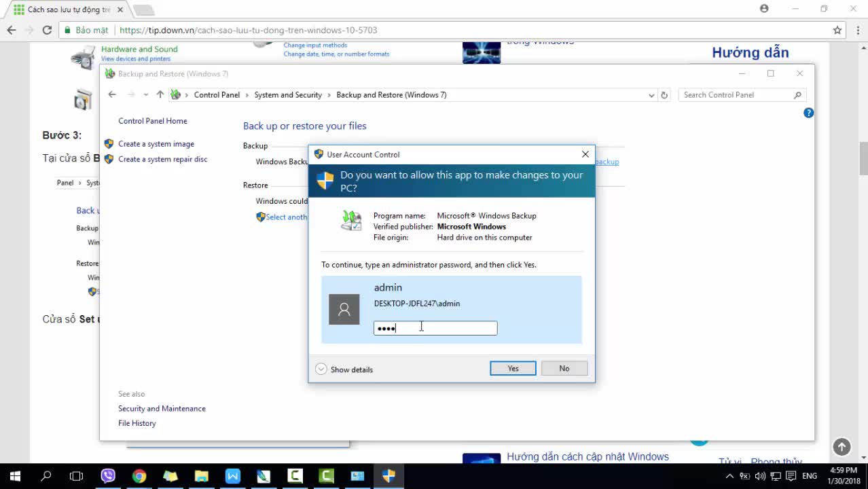Click the Hướng dẫn cách cập nhật Windows link
This screenshot has width=868, height=489.
pyautogui.click(x=587, y=456)
